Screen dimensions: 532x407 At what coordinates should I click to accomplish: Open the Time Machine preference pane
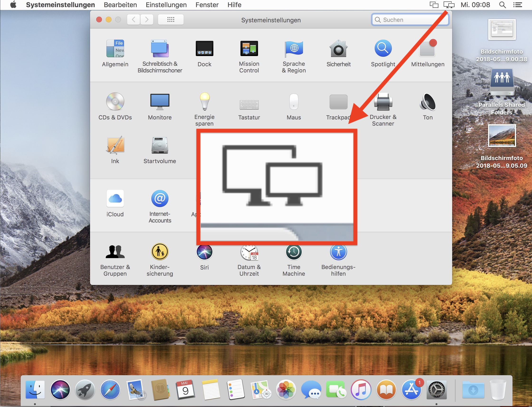point(294,252)
